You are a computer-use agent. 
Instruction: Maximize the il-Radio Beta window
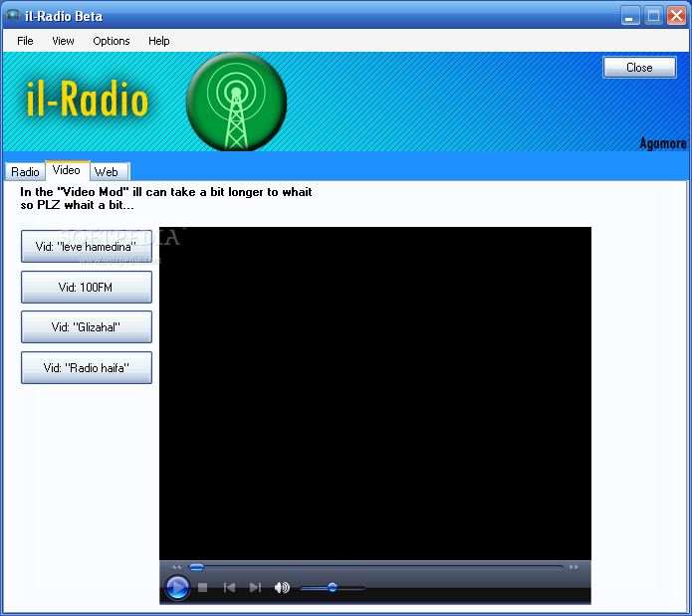pos(653,16)
